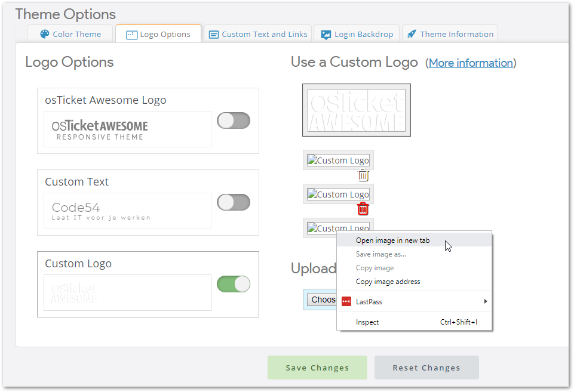
Task: Click the Reset Changes button
Action: pyautogui.click(x=426, y=368)
